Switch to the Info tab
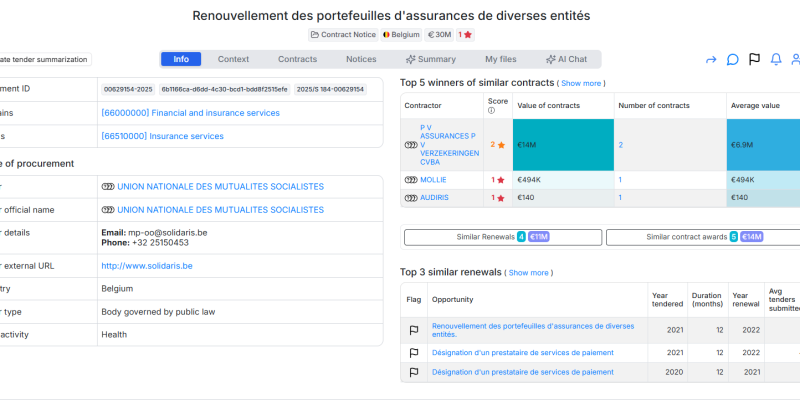 pyautogui.click(x=181, y=59)
